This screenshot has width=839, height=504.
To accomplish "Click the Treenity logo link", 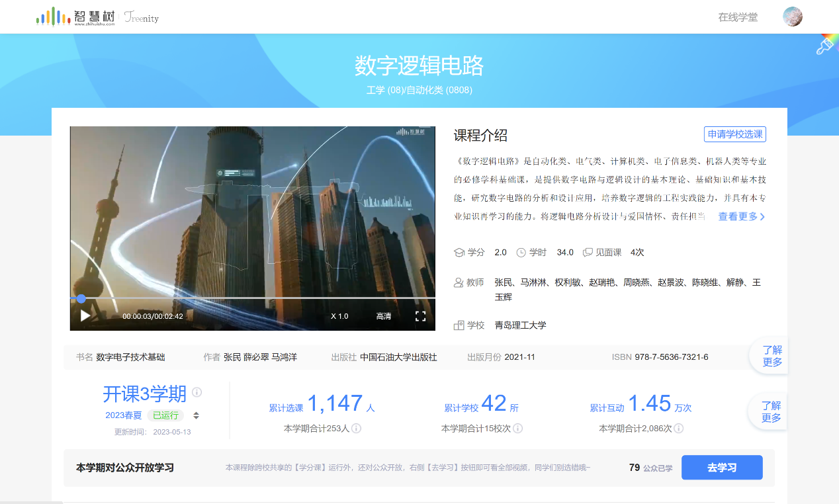I will click(142, 18).
